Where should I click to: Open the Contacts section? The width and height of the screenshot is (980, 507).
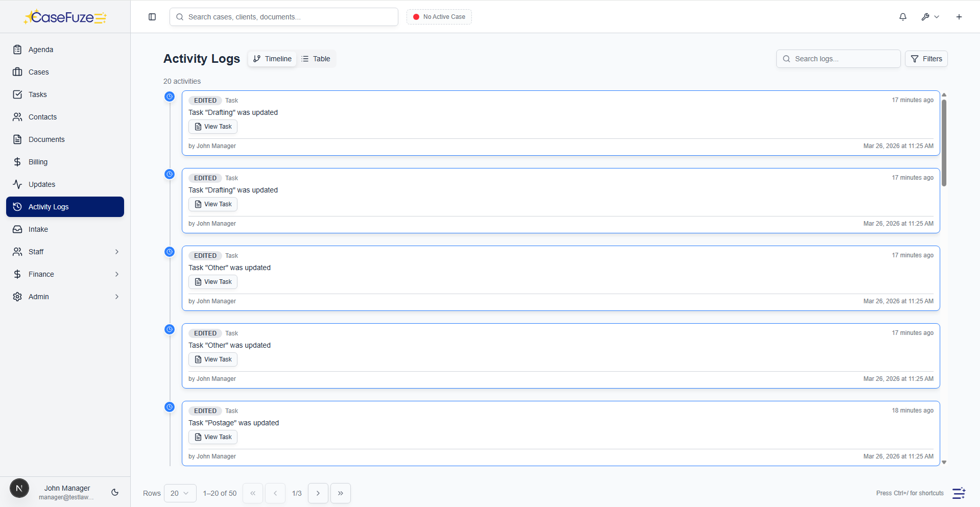pos(42,117)
